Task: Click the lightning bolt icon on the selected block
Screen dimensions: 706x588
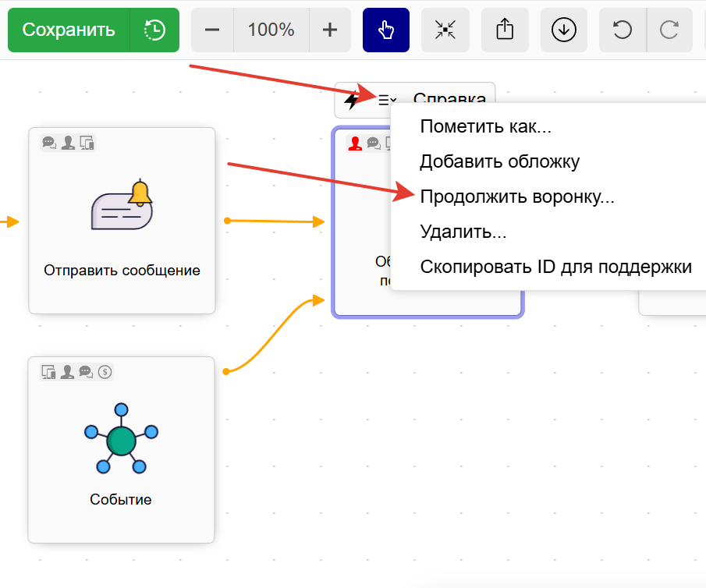Action: click(353, 100)
